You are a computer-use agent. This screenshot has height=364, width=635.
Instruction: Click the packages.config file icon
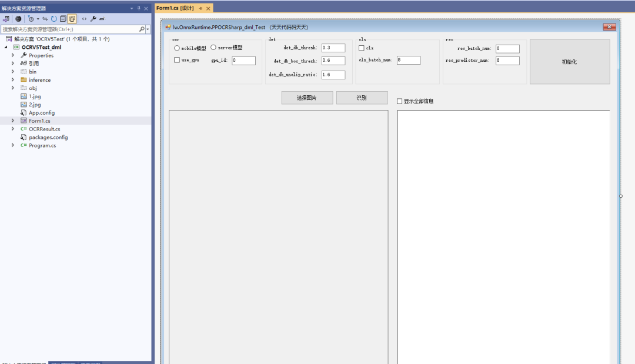[24, 137]
